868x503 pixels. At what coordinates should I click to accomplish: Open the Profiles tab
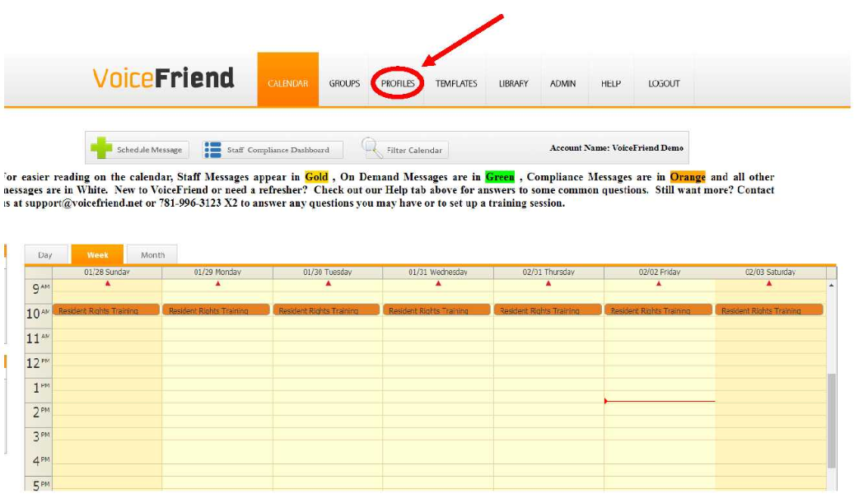click(x=398, y=83)
